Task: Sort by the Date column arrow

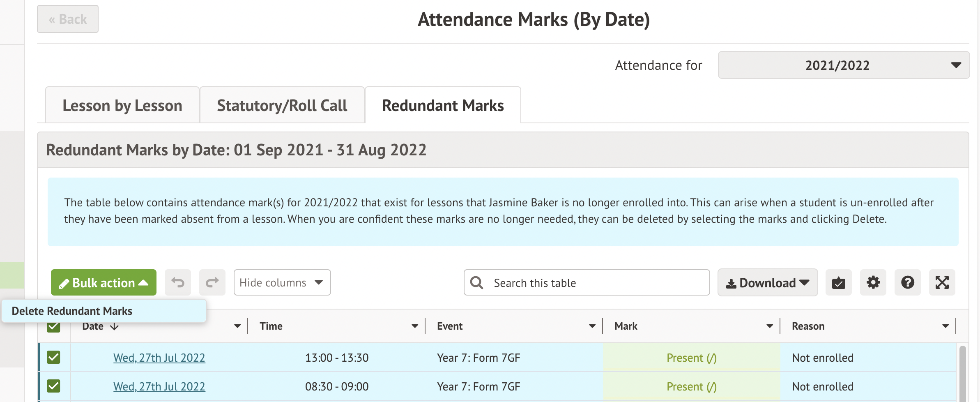Action: (114, 326)
